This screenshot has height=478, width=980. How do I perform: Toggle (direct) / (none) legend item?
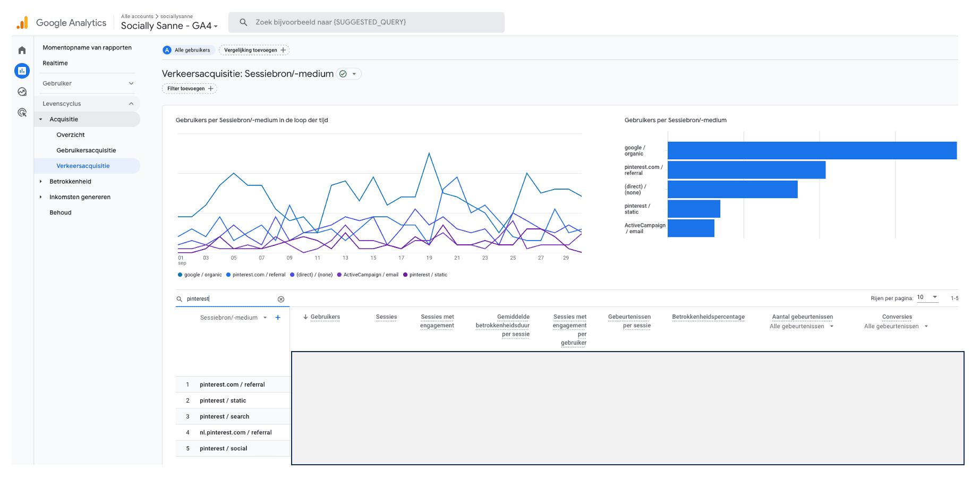(x=311, y=275)
